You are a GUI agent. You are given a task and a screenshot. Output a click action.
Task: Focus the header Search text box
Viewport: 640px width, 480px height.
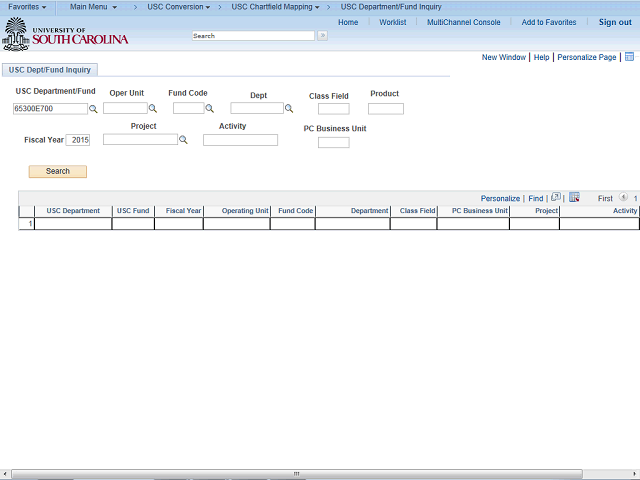pos(253,36)
